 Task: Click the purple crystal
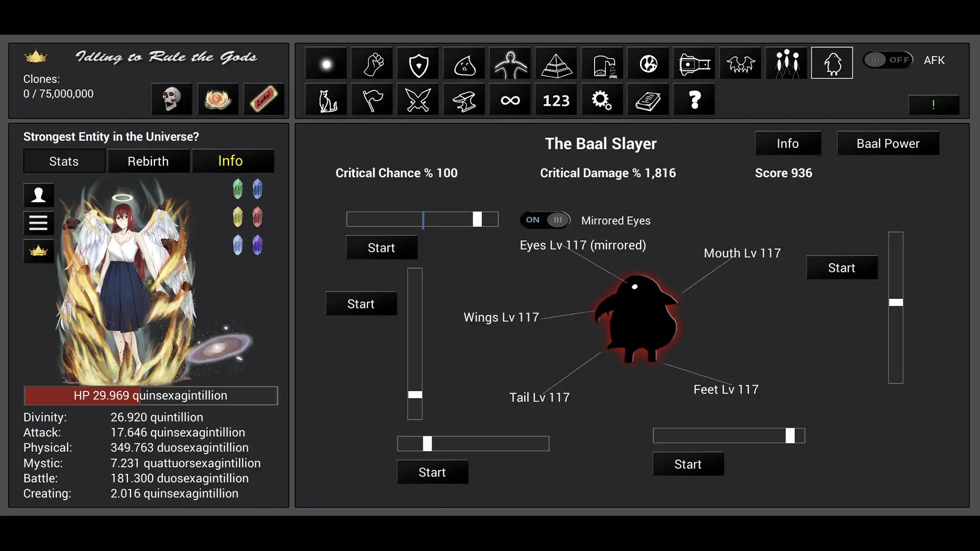click(257, 245)
